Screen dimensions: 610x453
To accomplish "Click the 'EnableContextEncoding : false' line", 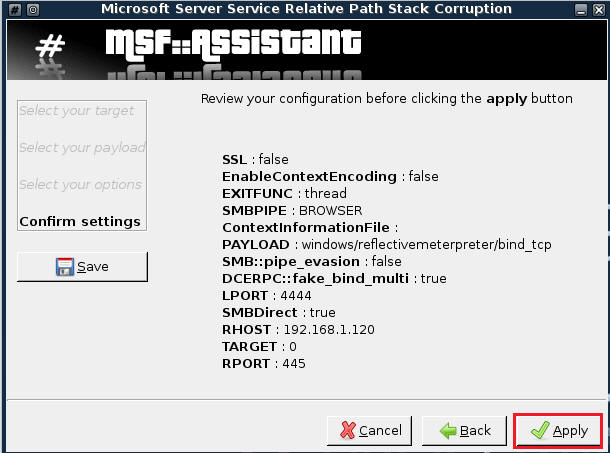I will (330, 177).
